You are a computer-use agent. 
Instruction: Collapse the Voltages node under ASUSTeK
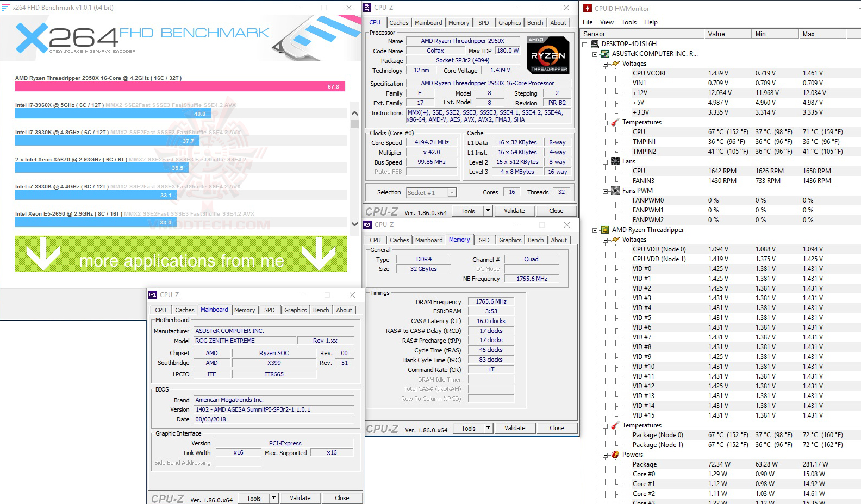click(x=606, y=64)
